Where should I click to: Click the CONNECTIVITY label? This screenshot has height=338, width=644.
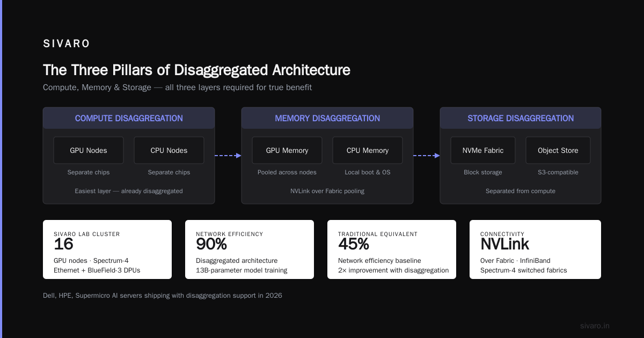pyautogui.click(x=502, y=234)
